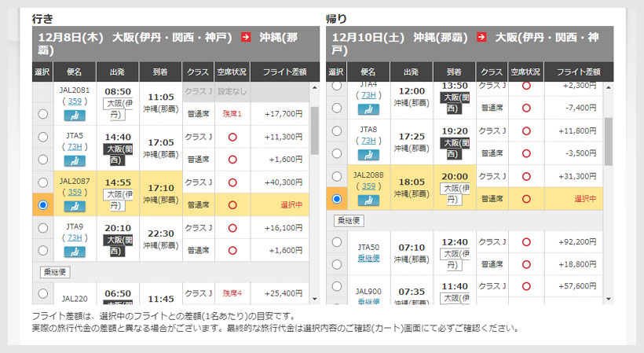Click the 大阪(関西) departure badge for JTA5
The width and height of the screenshot is (644, 353).
tap(118, 154)
